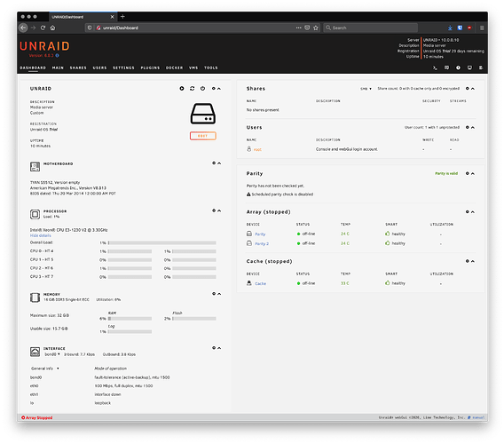504x444 pixels.
Task: Click the Cache device icon
Action: [249, 283]
